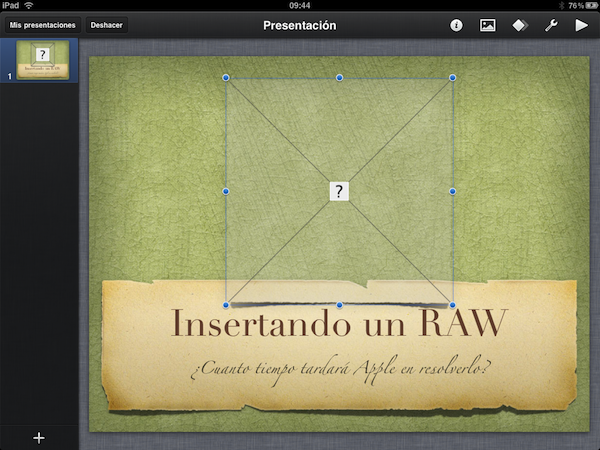Select the right-middle resize handle of image
This screenshot has width=600, height=450.
pos(452,191)
